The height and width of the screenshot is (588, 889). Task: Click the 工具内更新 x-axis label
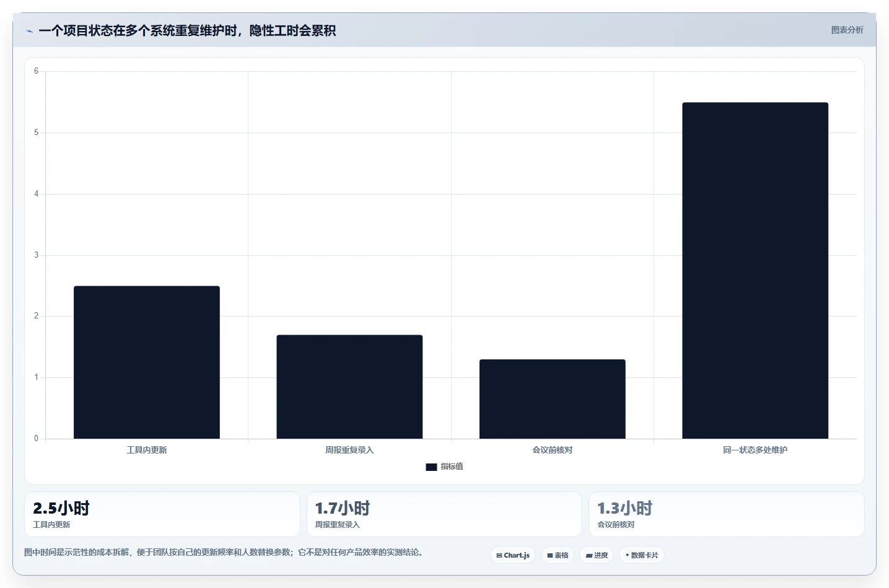147,450
